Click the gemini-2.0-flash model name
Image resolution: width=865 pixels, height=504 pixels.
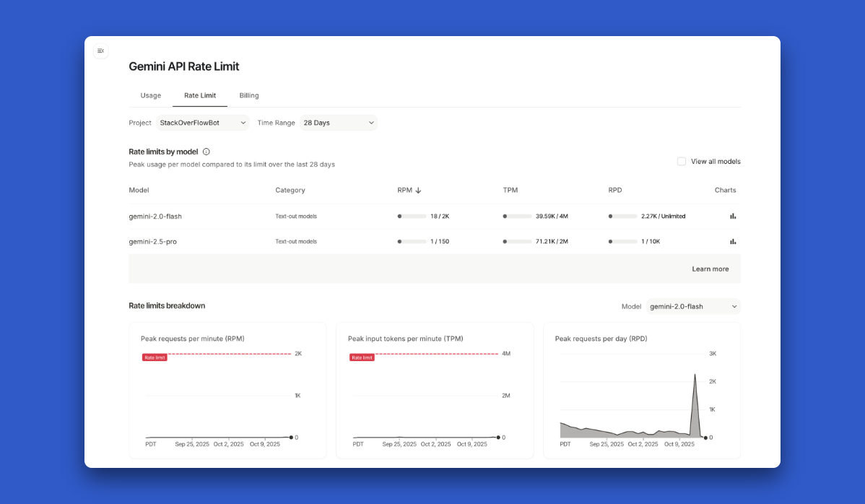point(155,216)
